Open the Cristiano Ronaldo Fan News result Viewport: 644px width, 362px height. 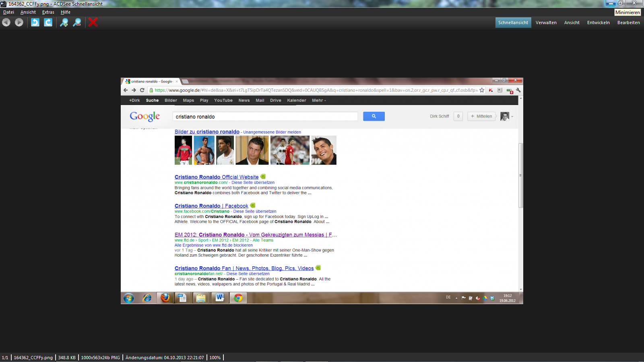[244, 268]
